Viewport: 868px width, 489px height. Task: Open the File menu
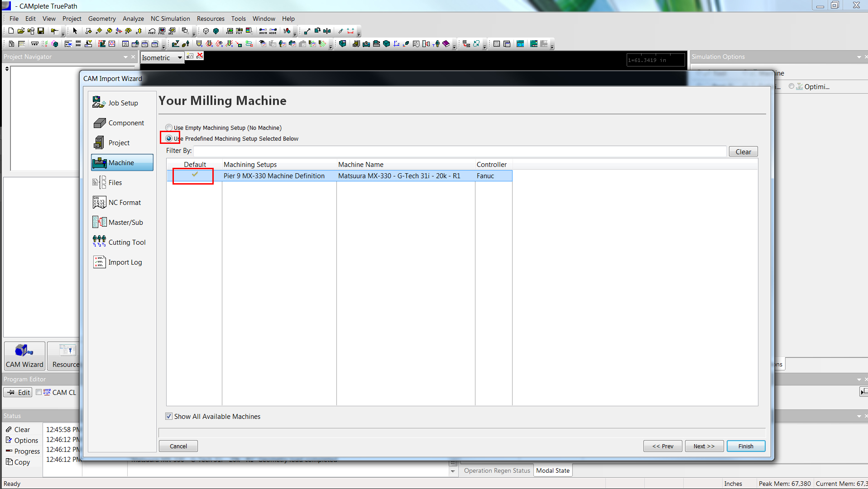click(x=14, y=19)
